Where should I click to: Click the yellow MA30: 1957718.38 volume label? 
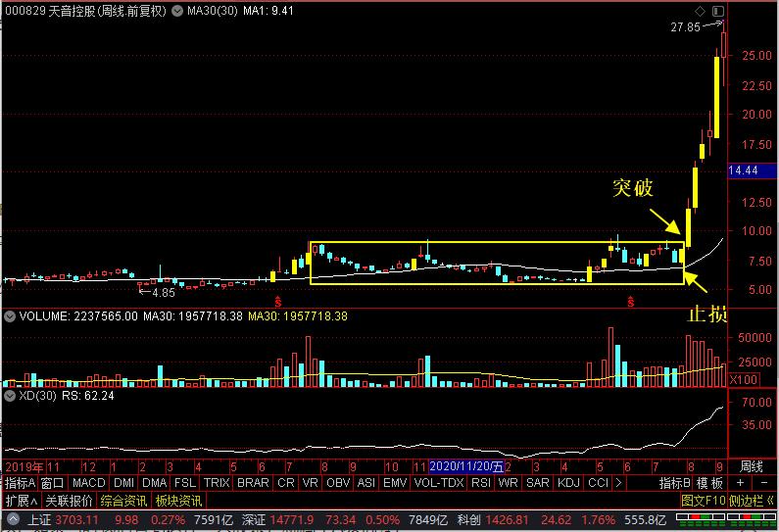298,315
